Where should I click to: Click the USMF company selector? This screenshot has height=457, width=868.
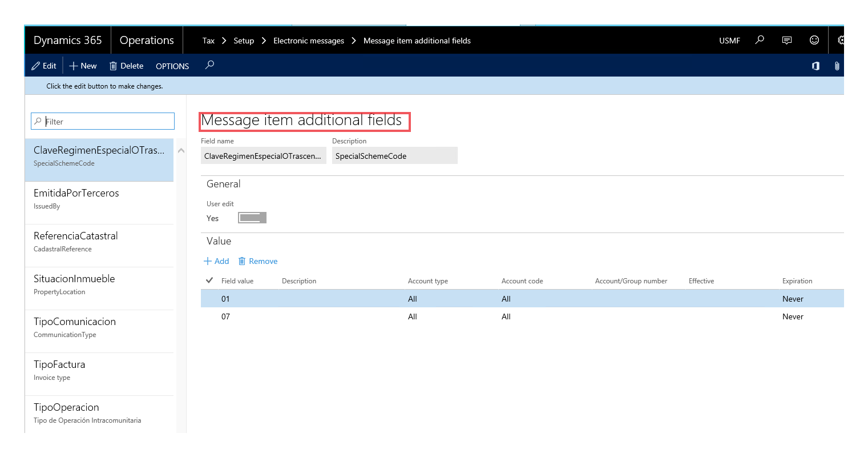coord(729,41)
